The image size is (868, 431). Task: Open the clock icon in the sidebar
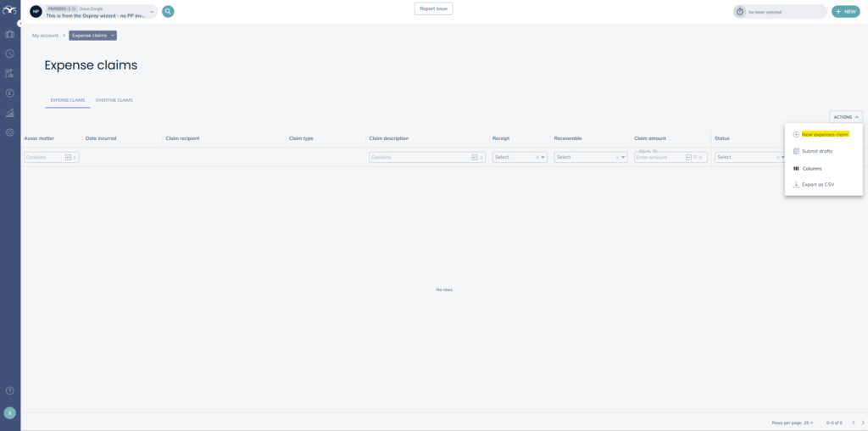10,53
